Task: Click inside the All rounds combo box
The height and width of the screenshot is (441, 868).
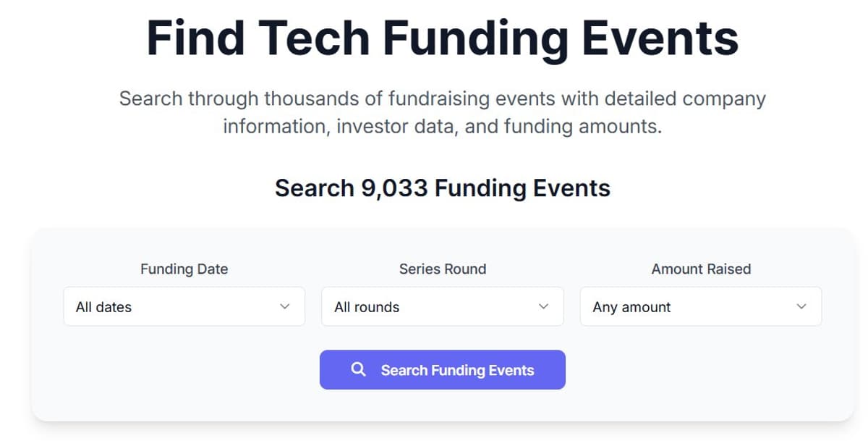Action: [x=405, y=306]
